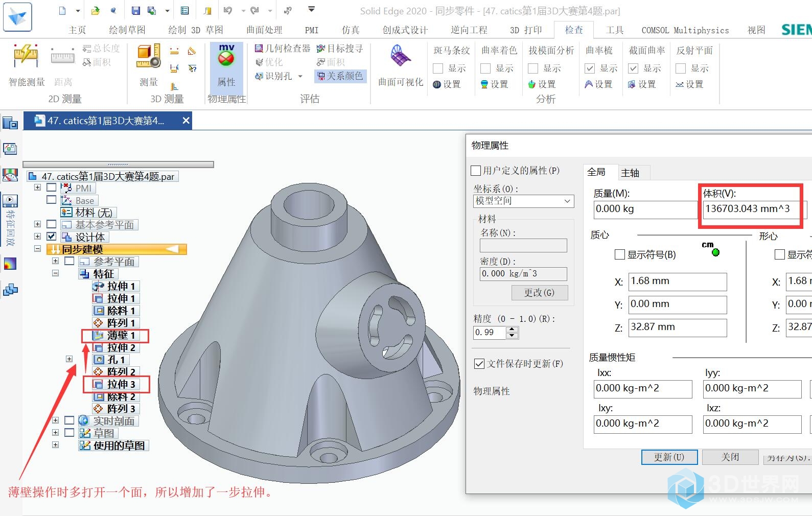Select the 3D 测量 measure tool
The width and height of the screenshot is (812, 516).
coord(149,65)
